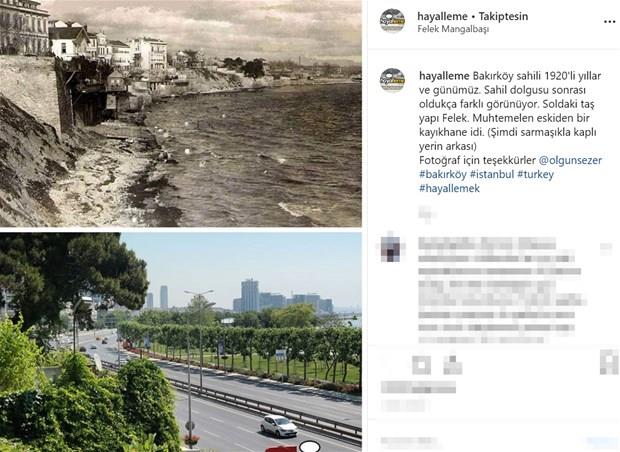Screen dimensions: 620x452
Task: Open the #hayallemek hashtag
Action: 449,188
